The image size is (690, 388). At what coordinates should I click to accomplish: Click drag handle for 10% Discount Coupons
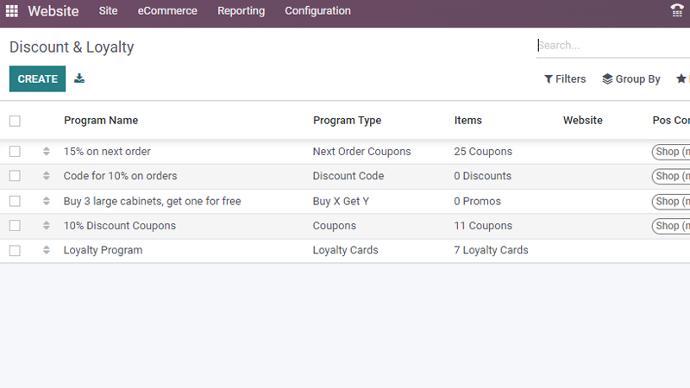[x=46, y=226]
